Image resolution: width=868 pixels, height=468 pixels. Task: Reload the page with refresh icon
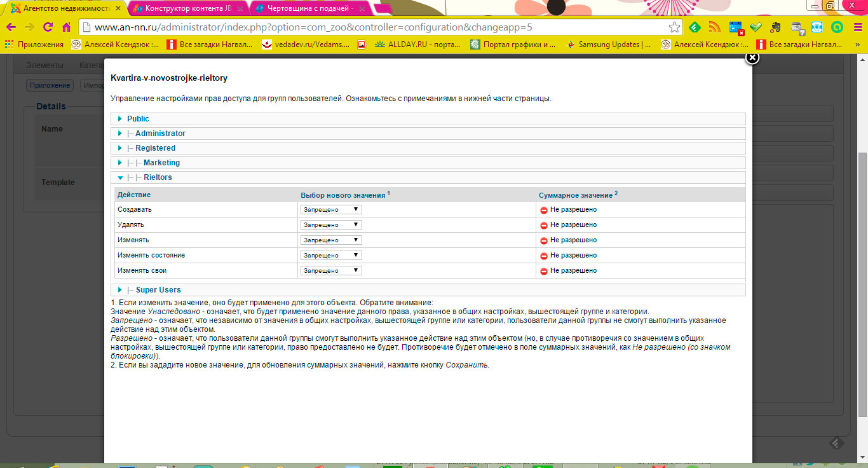pos(48,27)
